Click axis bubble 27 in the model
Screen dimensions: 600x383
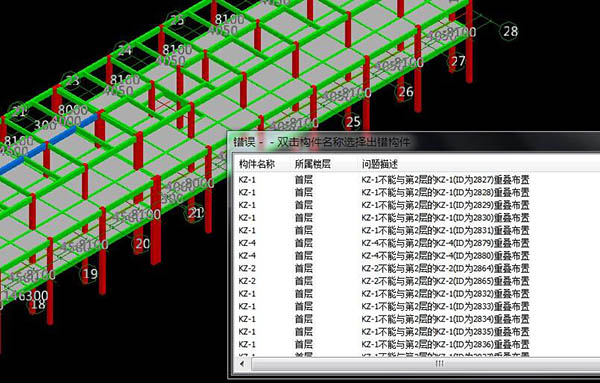coord(458,61)
